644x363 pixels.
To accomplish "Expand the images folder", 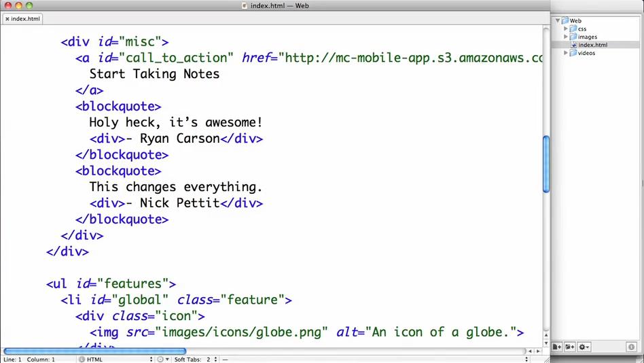I will tap(566, 37).
